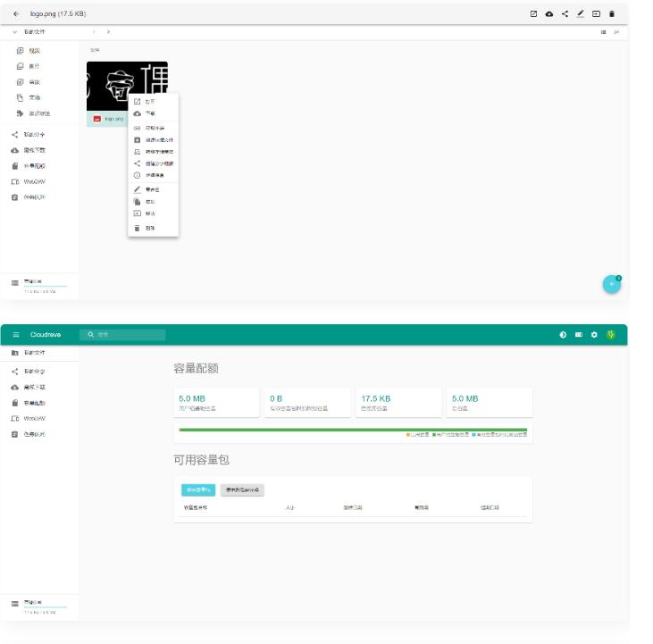Click the gray redeem code button

242,489
